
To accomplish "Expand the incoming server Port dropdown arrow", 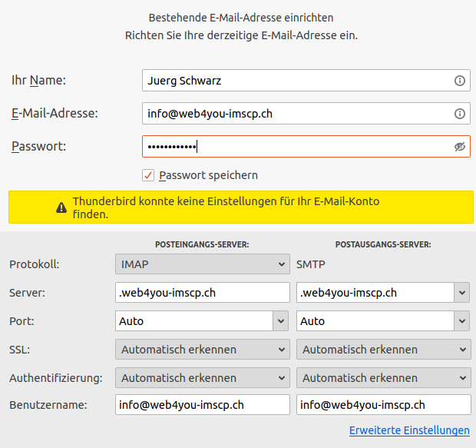I will tap(281, 321).
